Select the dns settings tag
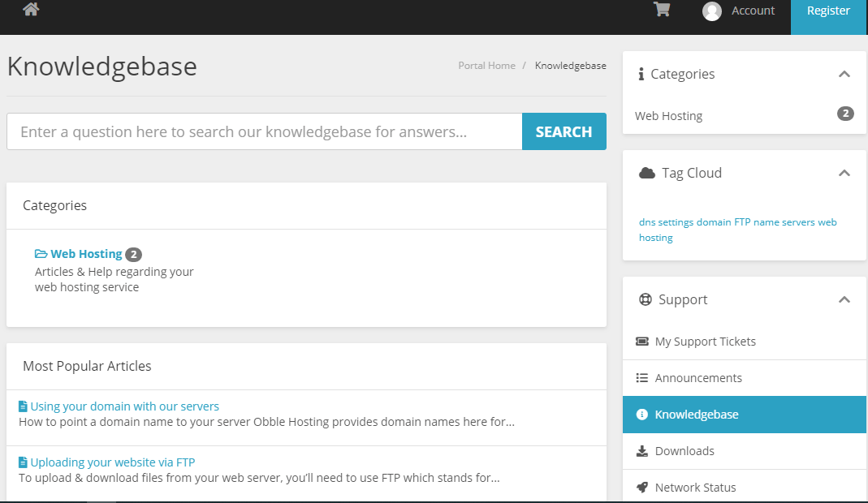Screen dimensions: 868x503 pos(666,222)
